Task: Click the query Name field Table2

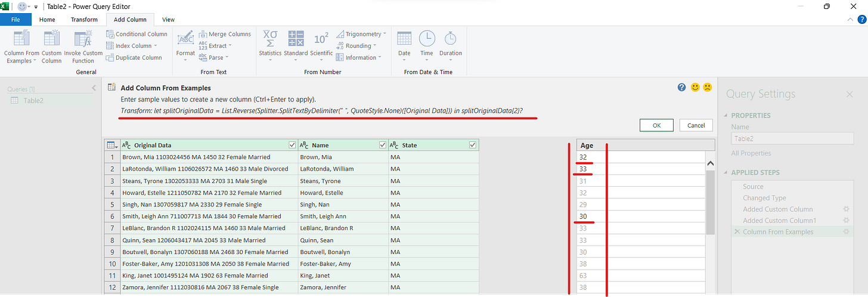Action: point(791,138)
